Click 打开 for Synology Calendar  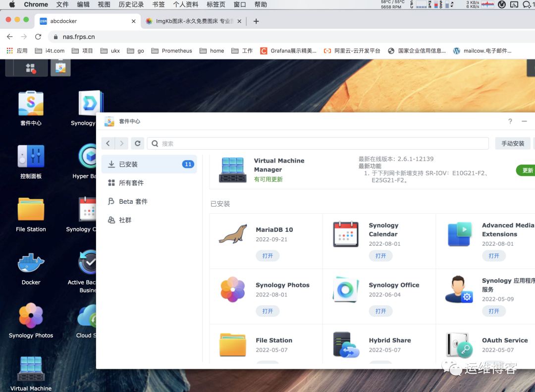380,256
